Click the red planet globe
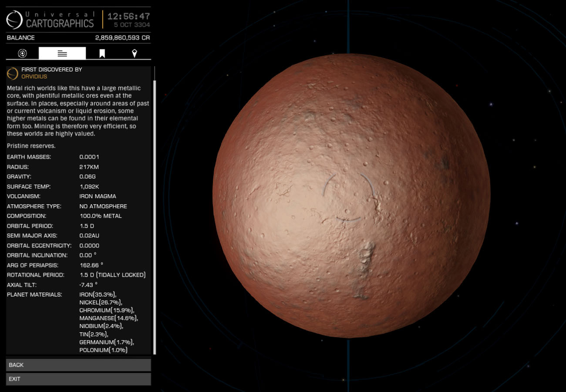This screenshot has height=392, width=566. (x=351, y=196)
